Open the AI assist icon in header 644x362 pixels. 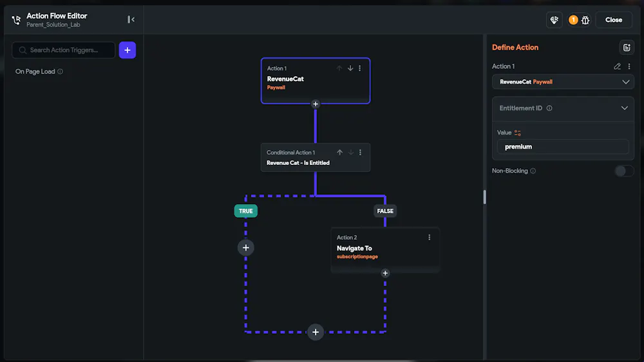coord(554,20)
